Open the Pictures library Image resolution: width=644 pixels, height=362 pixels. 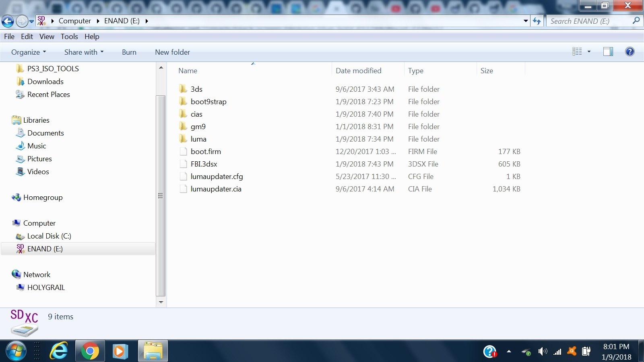tap(39, 159)
